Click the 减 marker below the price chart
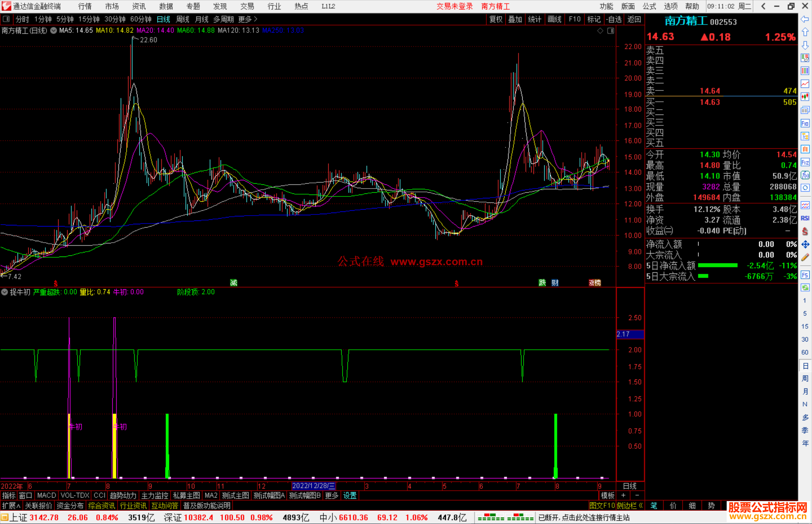812x524 pixels. (233, 283)
